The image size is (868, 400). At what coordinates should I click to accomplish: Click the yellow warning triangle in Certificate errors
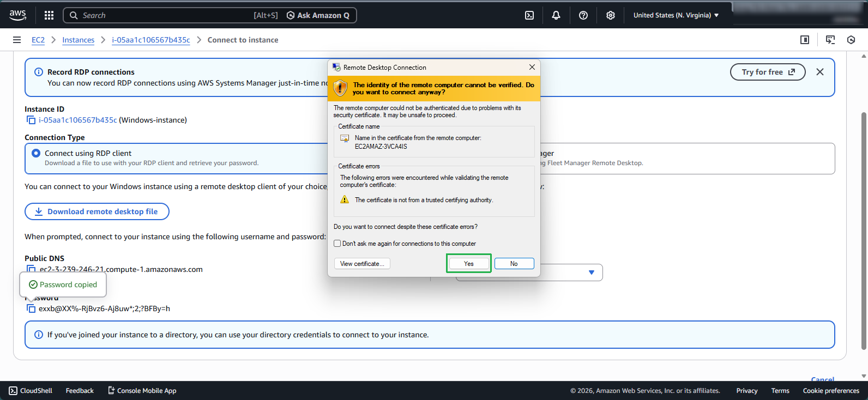pyautogui.click(x=345, y=199)
